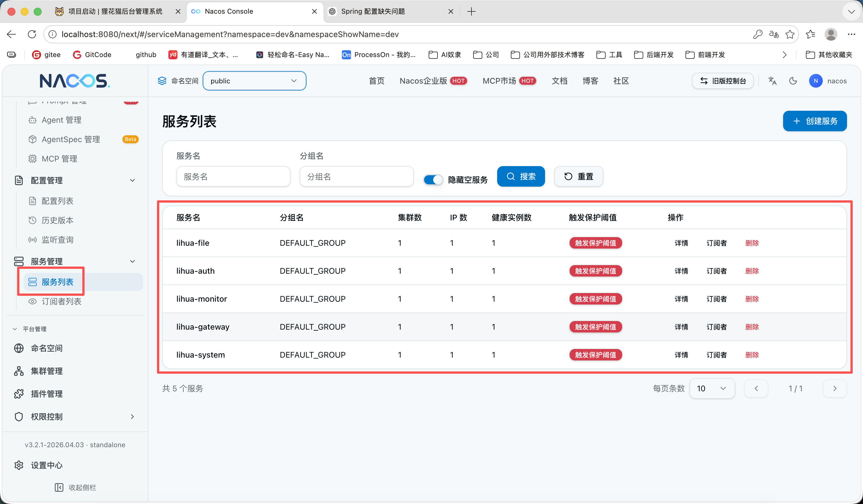The height and width of the screenshot is (504, 863).
Task: Bookmark page with the star icon
Action: 790,34
